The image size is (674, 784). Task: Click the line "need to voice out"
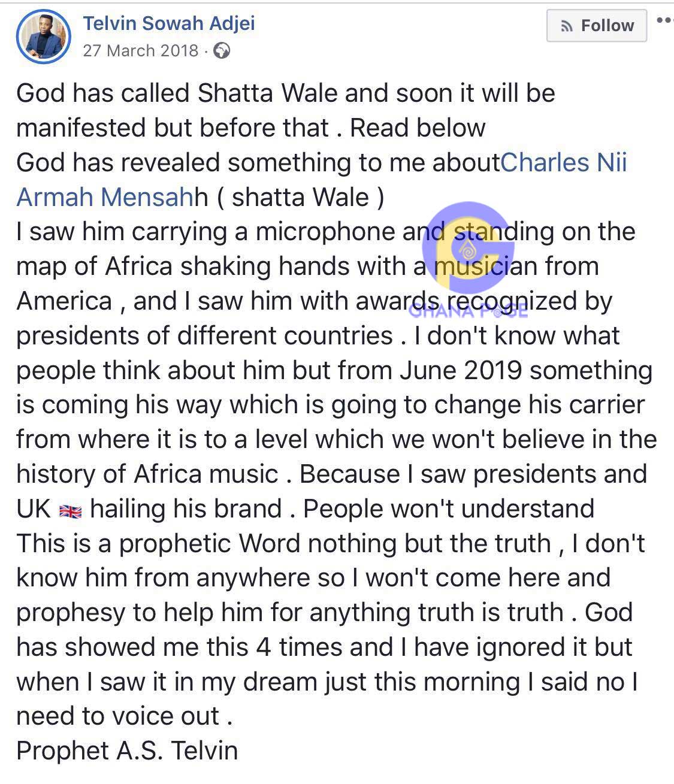pos(125,716)
